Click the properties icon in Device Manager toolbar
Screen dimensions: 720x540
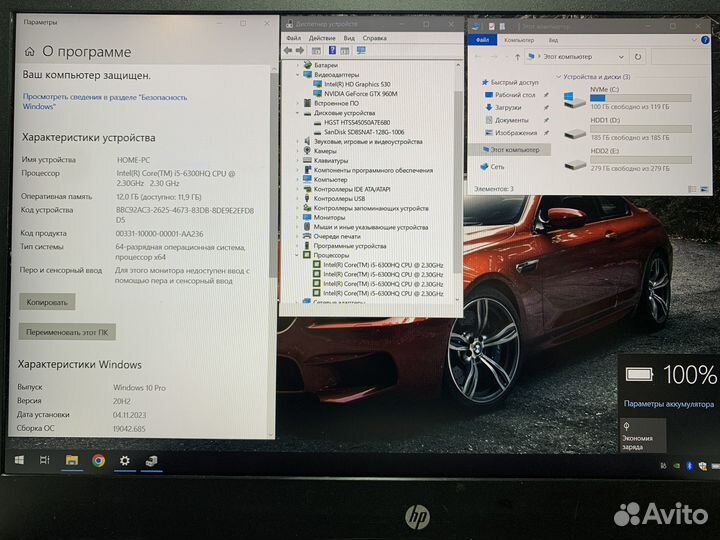coord(316,51)
